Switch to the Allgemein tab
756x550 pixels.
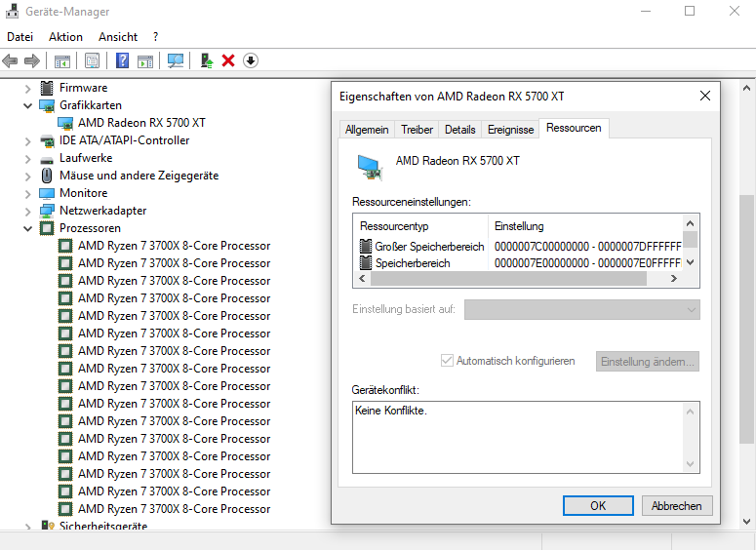pos(367,130)
